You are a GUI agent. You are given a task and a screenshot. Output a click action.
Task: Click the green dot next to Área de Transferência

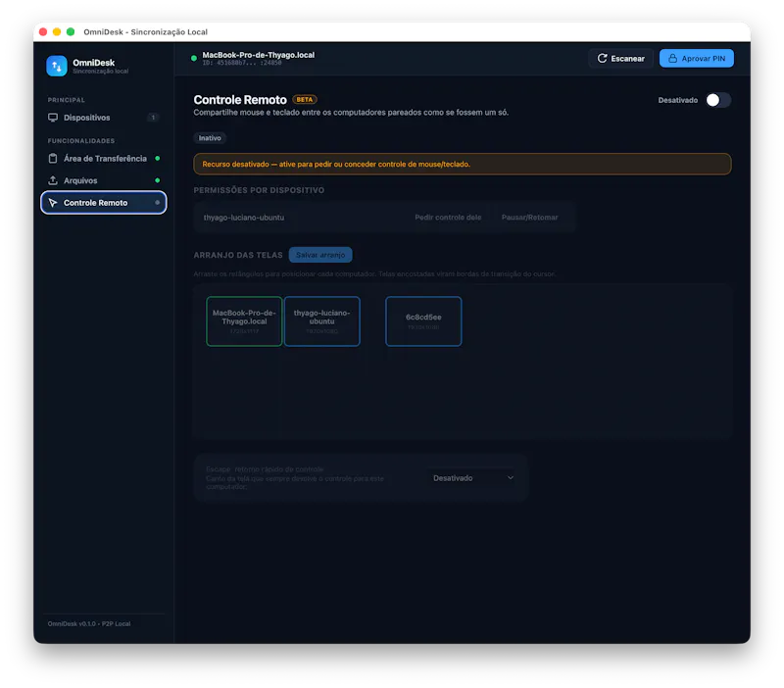point(158,159)
